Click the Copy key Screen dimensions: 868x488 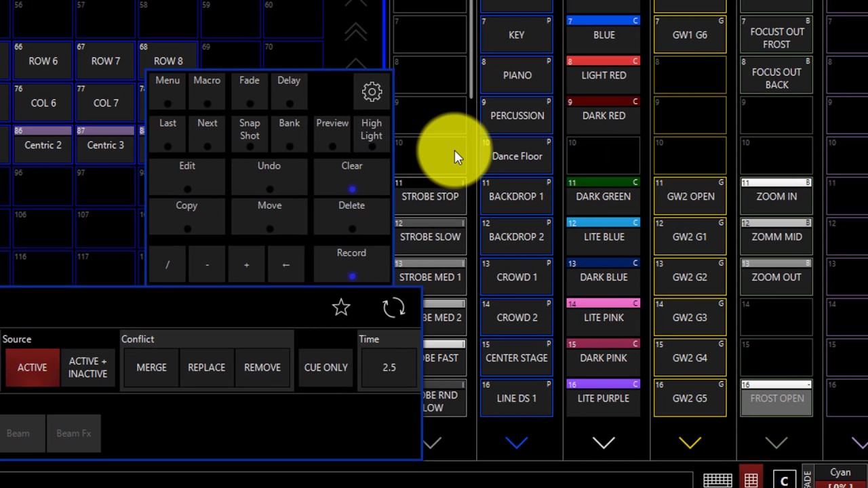187,216
